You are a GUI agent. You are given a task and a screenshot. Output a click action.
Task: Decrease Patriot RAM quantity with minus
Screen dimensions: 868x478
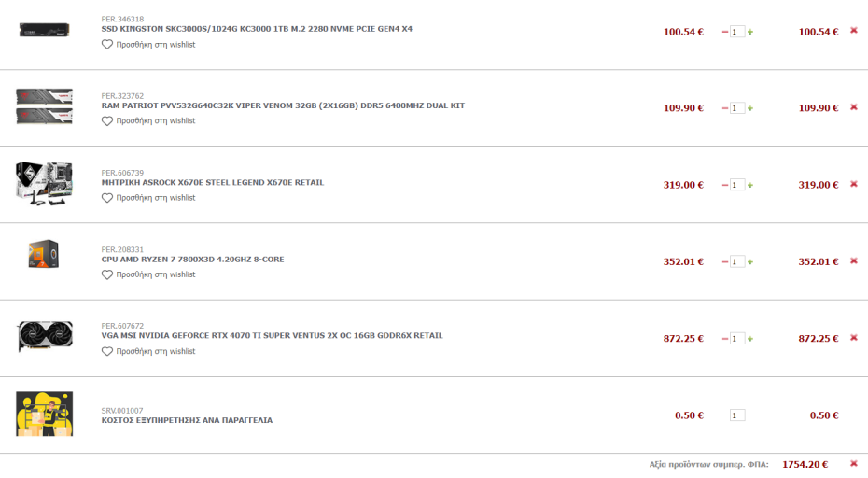point(725,108)
